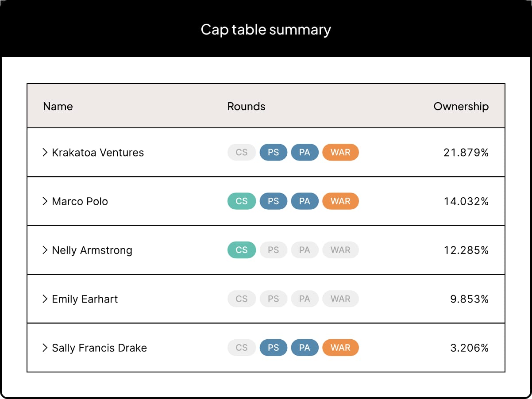Click the Name column header
532x399 pixels.
tap(58, 107)
